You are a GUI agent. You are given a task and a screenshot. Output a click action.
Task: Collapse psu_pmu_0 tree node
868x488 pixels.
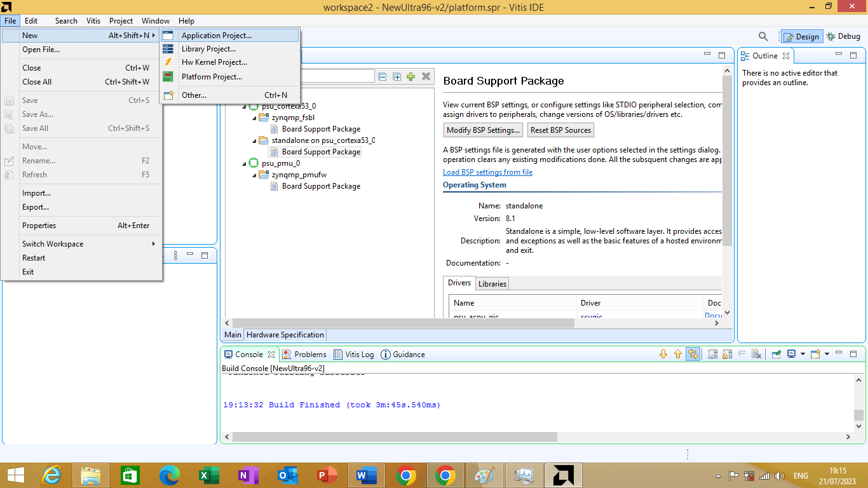(245, 164)
